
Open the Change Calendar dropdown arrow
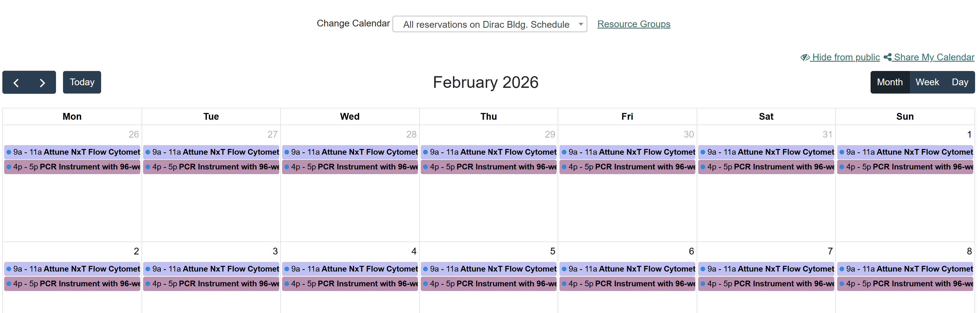pyautogui.click(x=580, y=24)
